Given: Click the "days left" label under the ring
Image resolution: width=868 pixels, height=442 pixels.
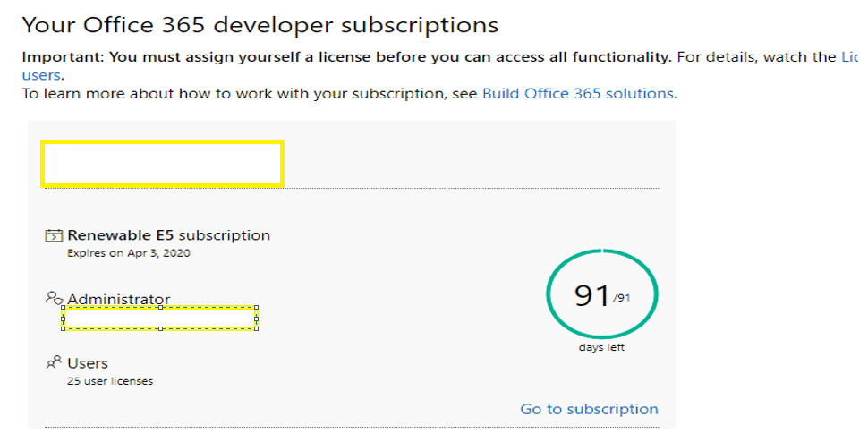Looking at the screenshot, I should click(x=601, y=348).
